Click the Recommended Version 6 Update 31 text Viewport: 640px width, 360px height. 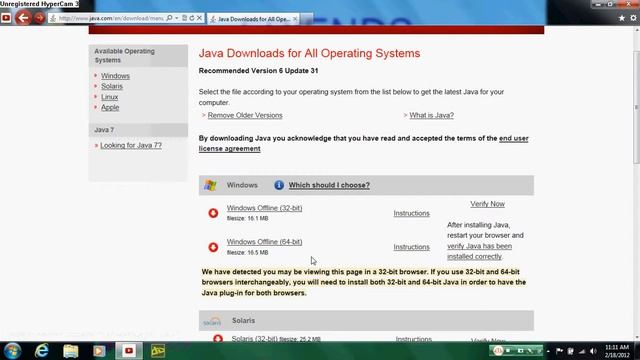coord(258,71)
